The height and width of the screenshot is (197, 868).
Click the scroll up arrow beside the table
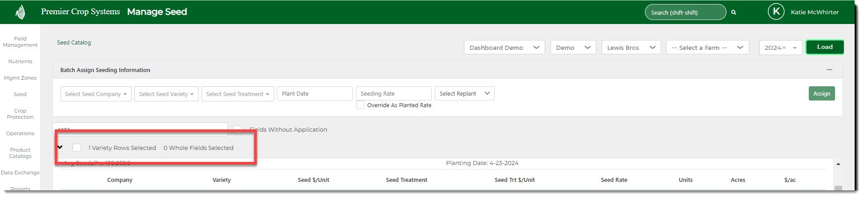coord(838,164)
